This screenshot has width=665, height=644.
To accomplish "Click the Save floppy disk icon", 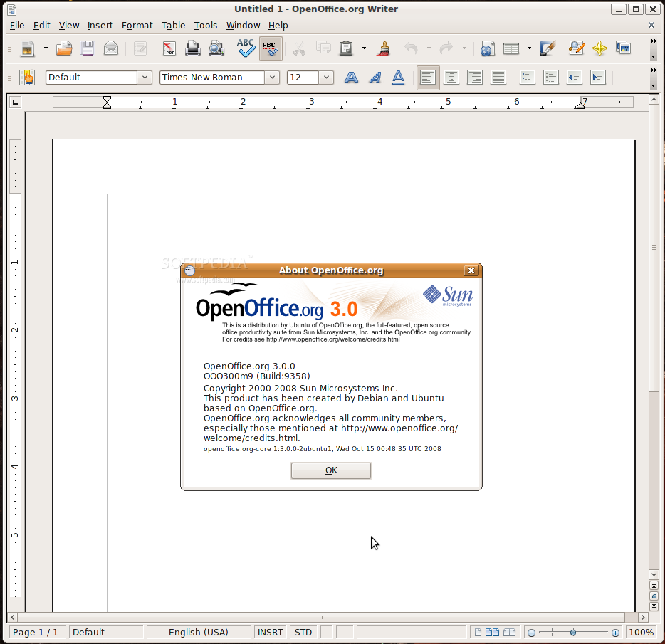I will [87, 48].
